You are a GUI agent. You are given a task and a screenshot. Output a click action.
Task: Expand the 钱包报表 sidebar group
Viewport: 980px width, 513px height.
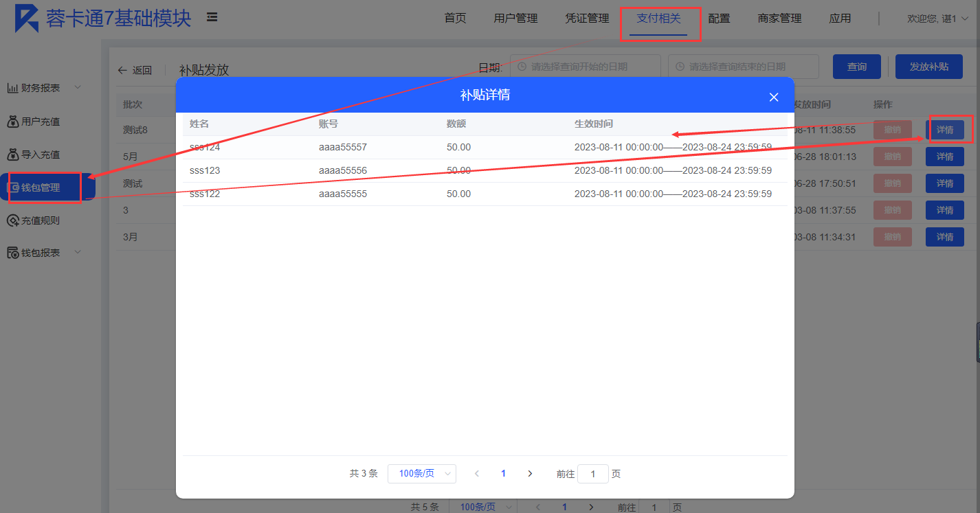click(x=77, y=253)
